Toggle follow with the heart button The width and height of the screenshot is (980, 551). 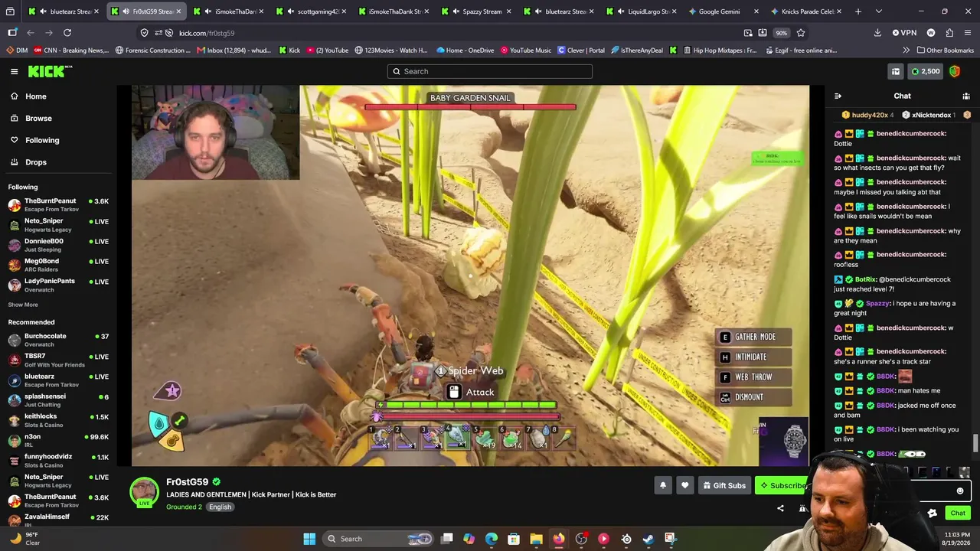point(685,485)
